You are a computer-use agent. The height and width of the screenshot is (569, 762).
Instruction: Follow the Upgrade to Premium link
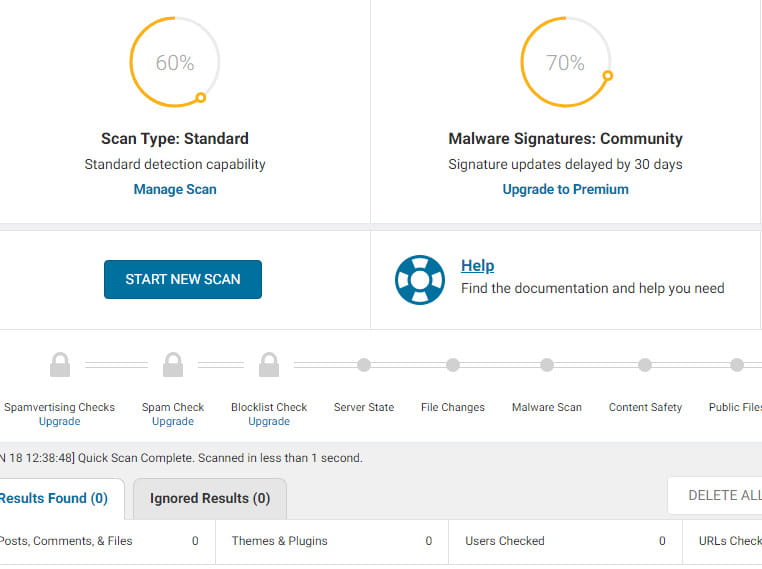565,189
